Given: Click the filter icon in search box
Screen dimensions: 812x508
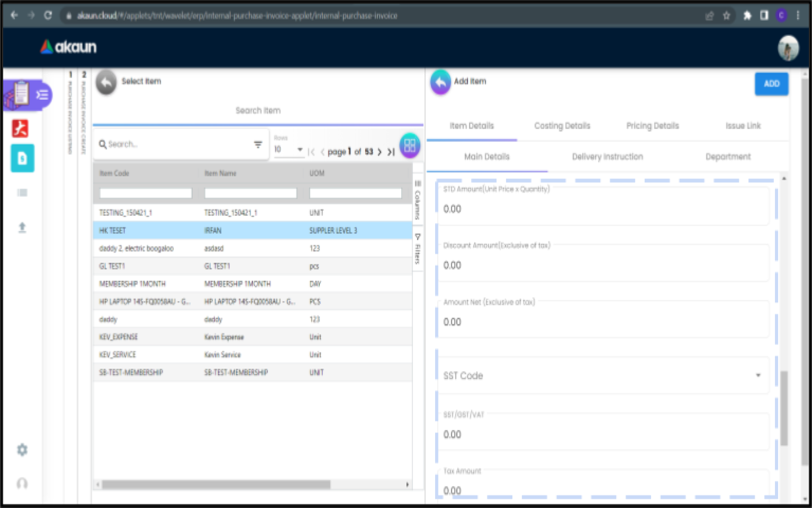Looking at the screenshot, I should click(x=258, y=144).
